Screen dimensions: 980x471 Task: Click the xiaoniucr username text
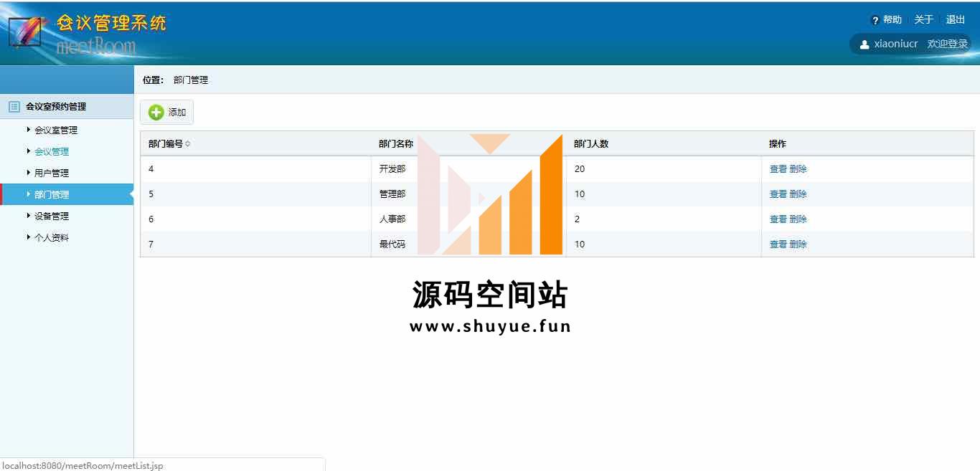coord(896,44)
